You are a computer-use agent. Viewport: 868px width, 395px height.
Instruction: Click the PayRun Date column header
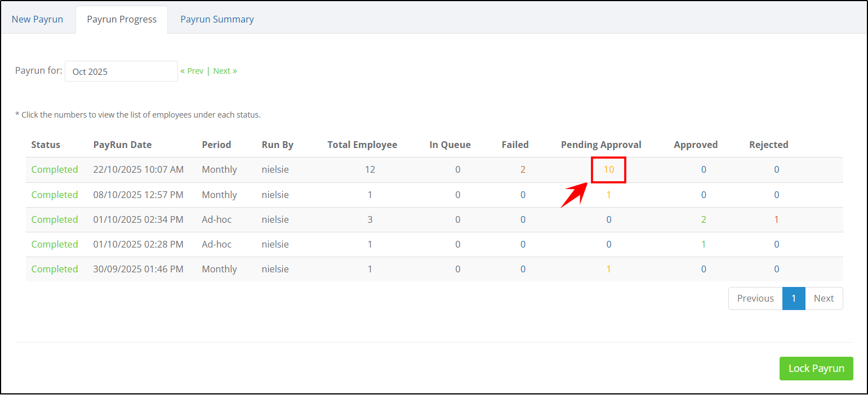pyautogui.click(x=122, y=145)
